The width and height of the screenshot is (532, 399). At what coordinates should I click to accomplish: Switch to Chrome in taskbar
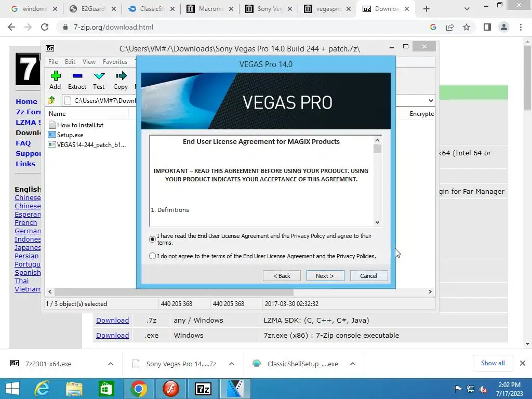138,389
